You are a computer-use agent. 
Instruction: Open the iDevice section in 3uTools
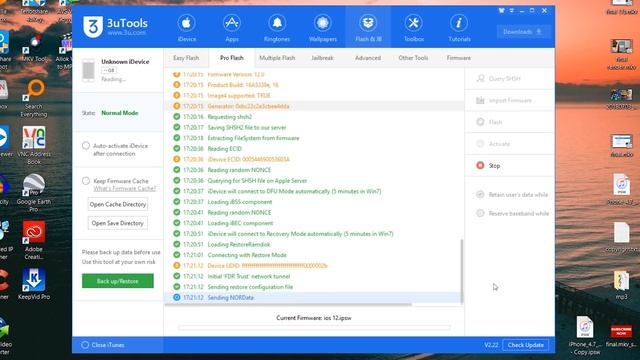(187, 28)
